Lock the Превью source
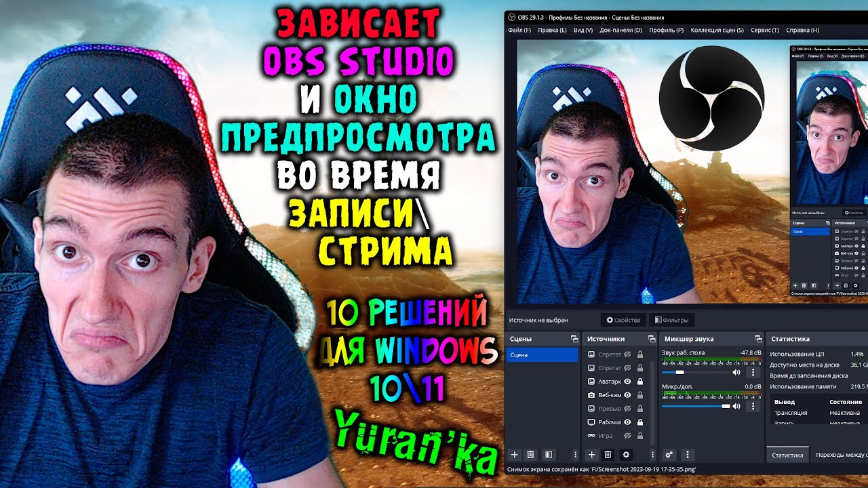The image size is (868, 488). click(639, 409)
